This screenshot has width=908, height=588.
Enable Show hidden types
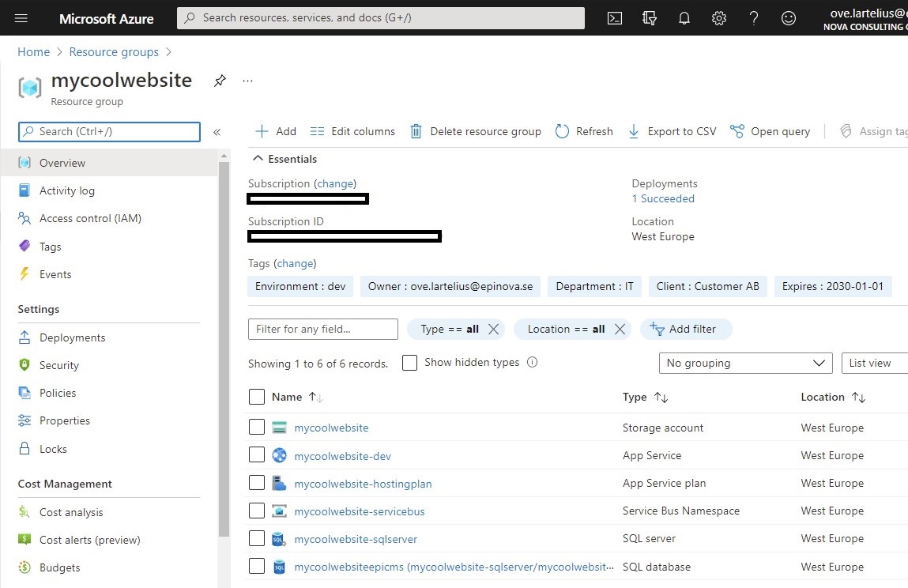409,363
